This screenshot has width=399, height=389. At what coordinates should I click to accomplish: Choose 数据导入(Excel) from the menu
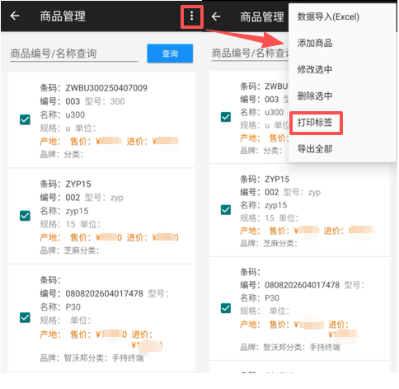click(x=328, y=17)
